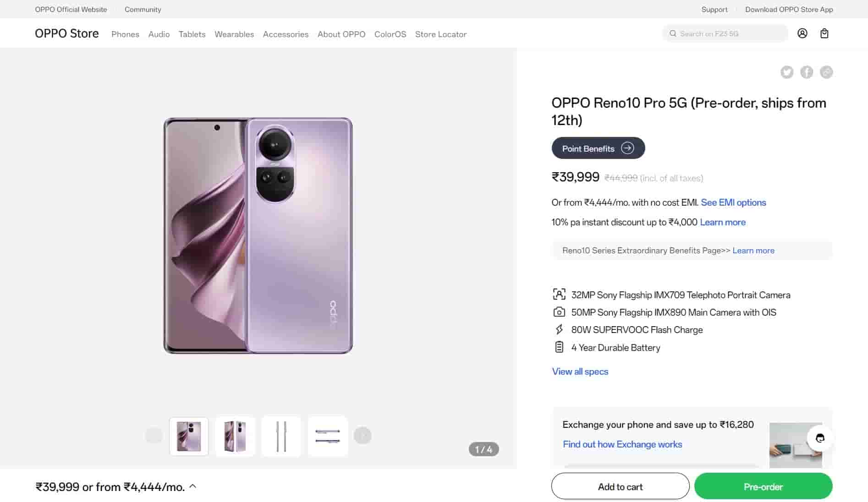Expand the bottom price details chevron
The image size is (868, 502).
pyautogui.click(x=193, y=486)
